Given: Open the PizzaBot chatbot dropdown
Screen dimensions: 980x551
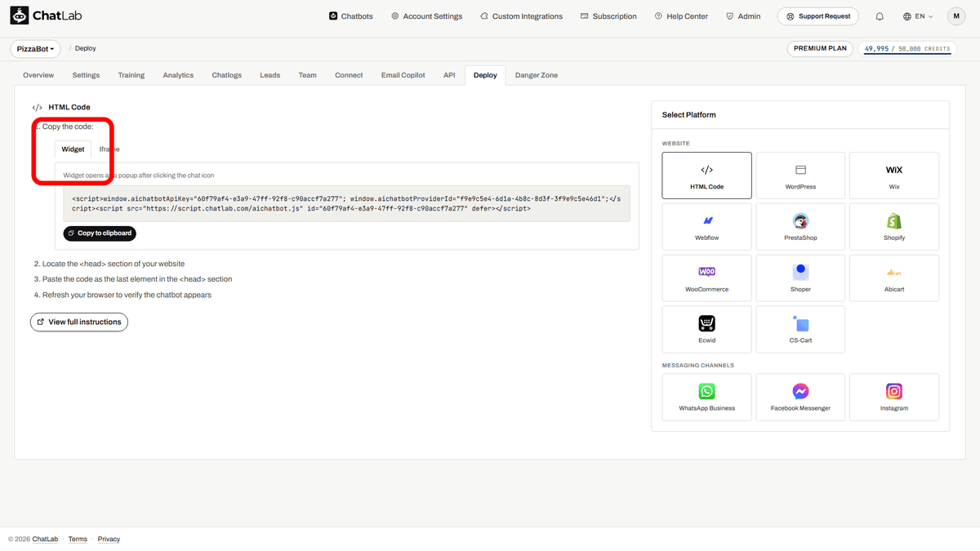Looking at the screenshot, I should coord(36,49).
